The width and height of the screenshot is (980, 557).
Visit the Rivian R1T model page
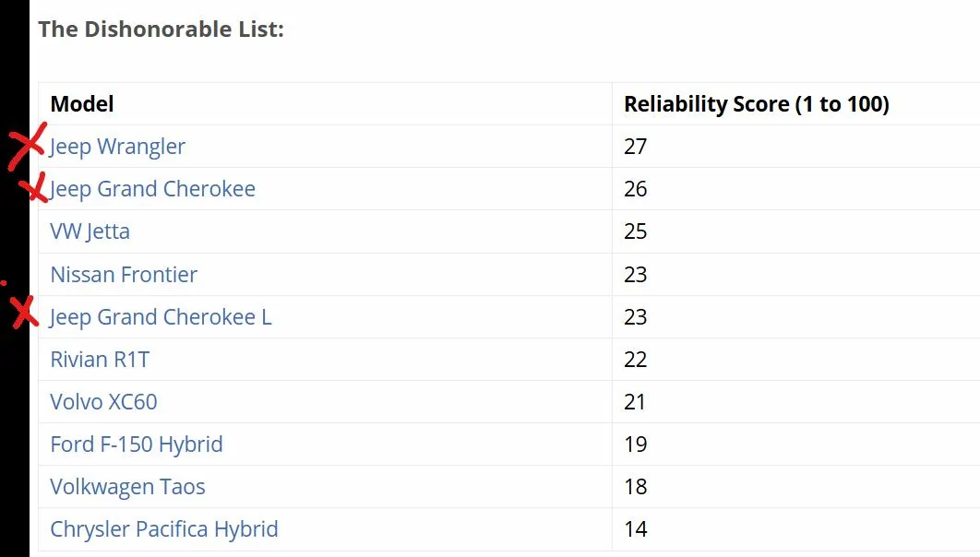click(100, 360)
